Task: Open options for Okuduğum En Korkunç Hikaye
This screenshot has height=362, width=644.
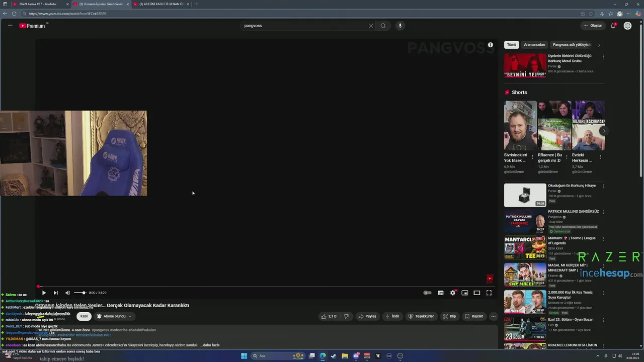Action: pos(603,186)
